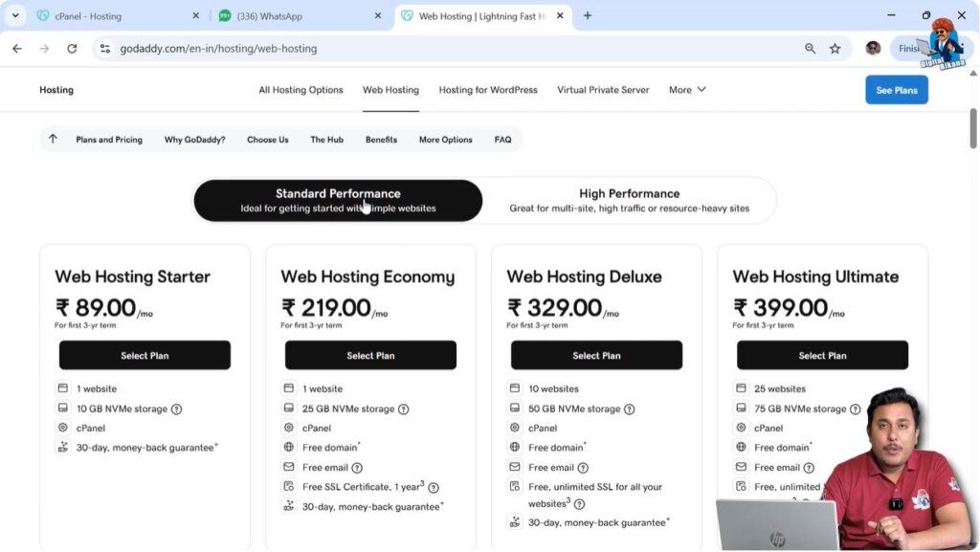Screen dimensions: 980x552
Task: Open help for Ultimate 75 GB storage
Action: (x=855, y=409)
